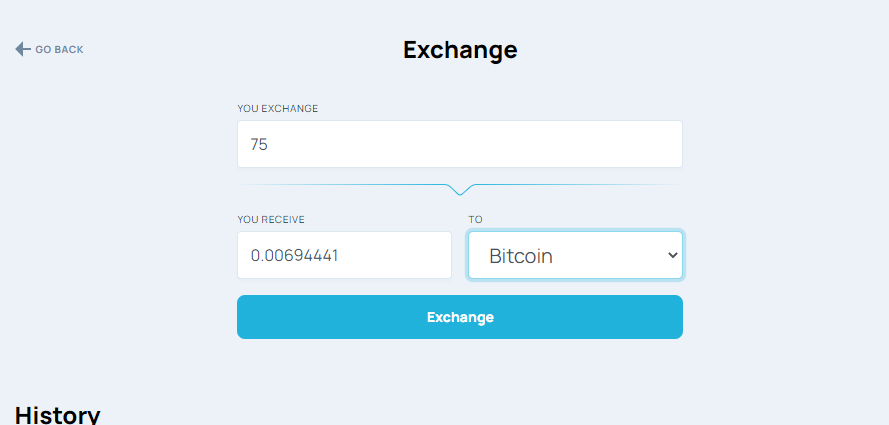
Task: Click the white Exchange label on the button
Action: [x=460, y=317]
